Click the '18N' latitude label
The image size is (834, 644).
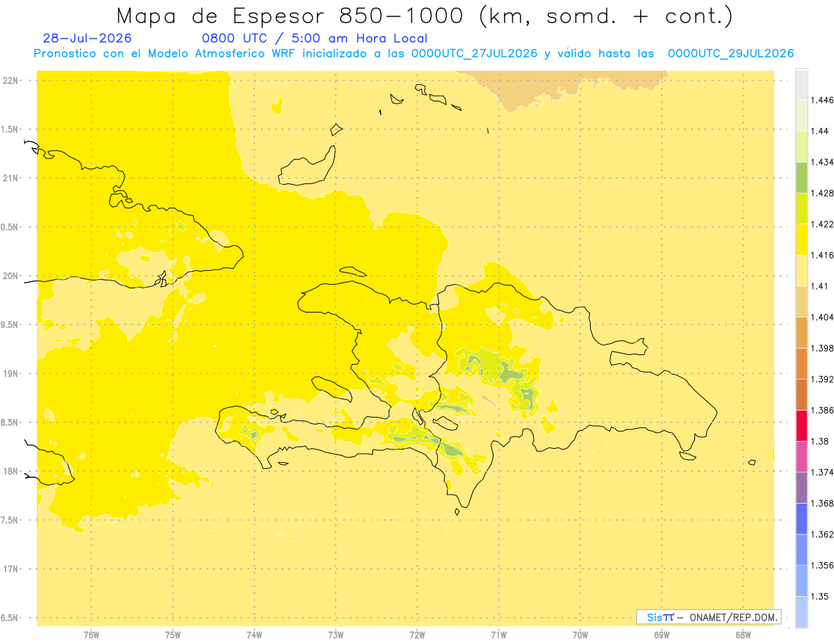[10, 471]
